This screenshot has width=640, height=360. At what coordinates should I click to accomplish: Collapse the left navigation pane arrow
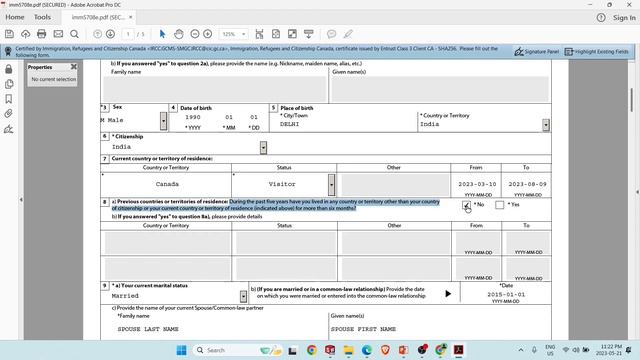(21, 200)
